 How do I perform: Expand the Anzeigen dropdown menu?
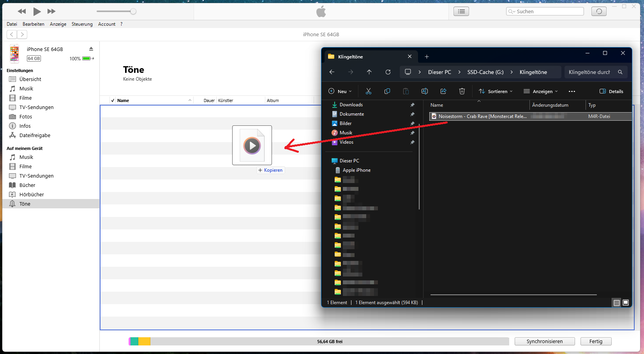(541, 92)
